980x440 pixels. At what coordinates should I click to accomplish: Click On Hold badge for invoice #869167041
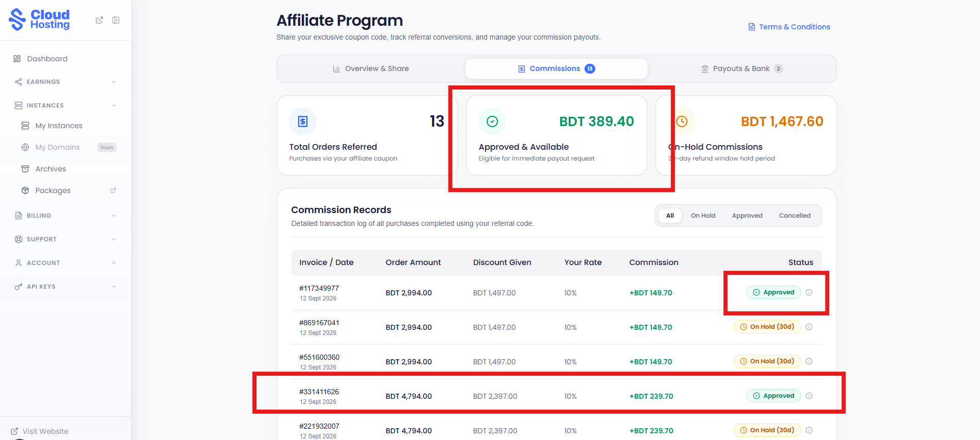[x=767, y=327]
